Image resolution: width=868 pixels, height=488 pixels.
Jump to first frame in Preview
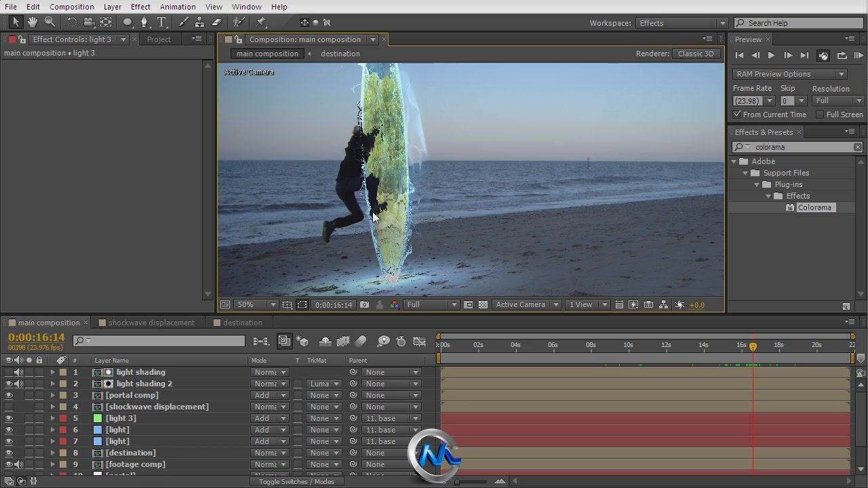point(739,56)
